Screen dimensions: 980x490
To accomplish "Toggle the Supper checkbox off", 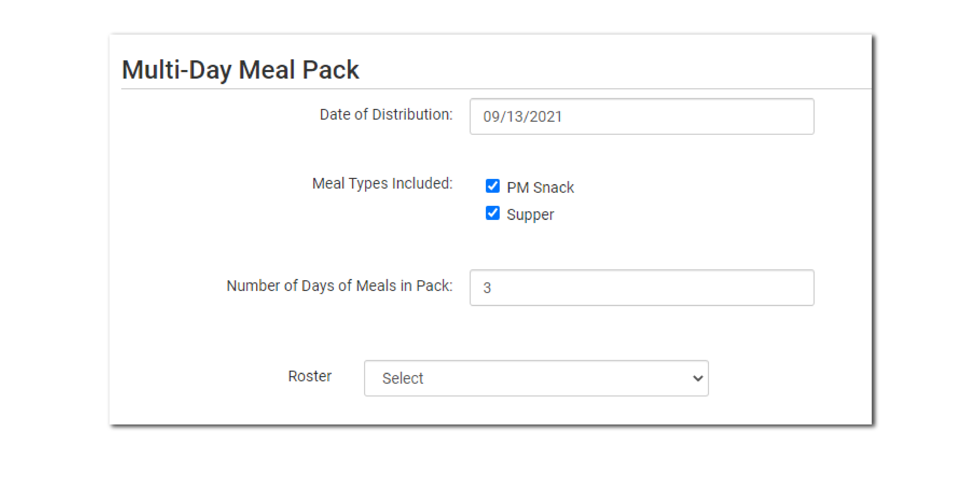I will point(492,213).
